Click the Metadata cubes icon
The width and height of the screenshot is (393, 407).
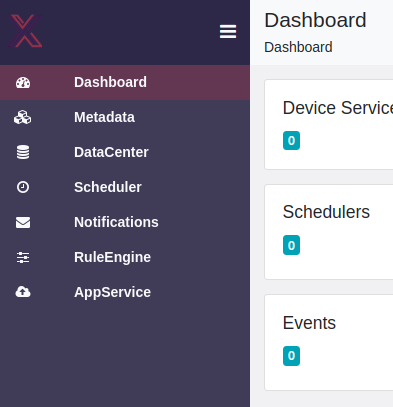[x=23, y=117]
